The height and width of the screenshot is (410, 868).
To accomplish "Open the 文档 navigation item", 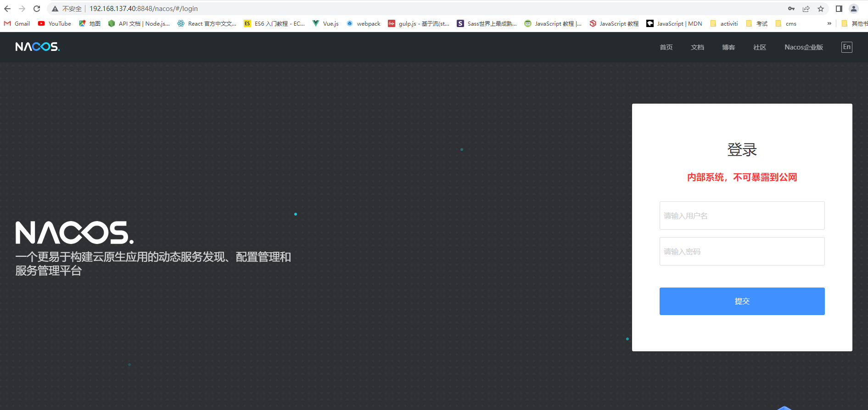I will click(x=697, y=47).
